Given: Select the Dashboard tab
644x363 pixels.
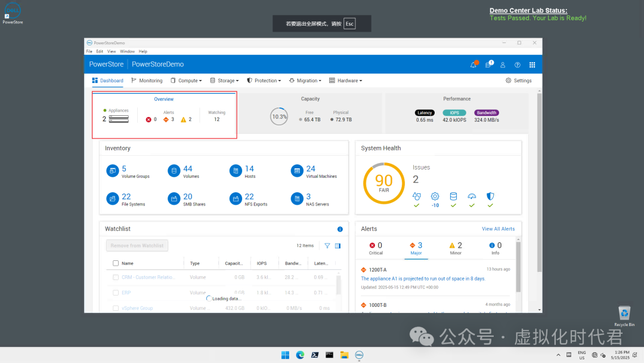Looking at the screenshot, I should pyautogui.click(x=107, y=81).
